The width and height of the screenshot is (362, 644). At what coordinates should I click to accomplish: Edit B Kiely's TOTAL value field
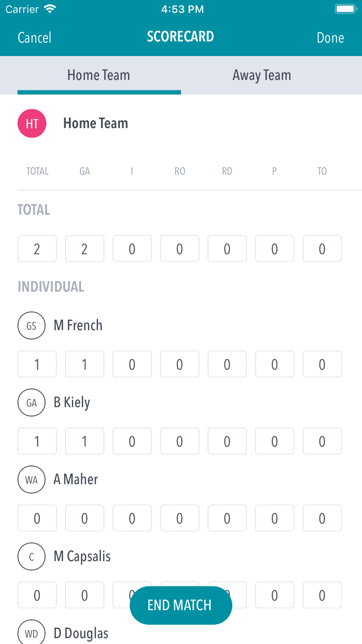point(37,441)
